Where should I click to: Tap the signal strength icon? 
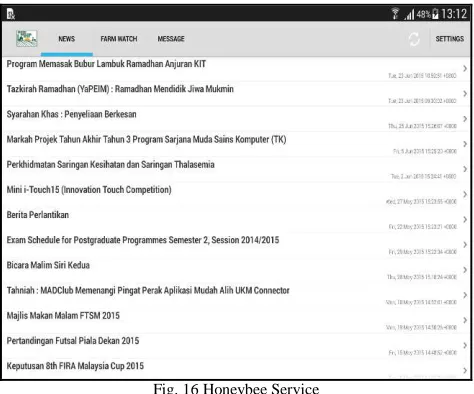point(409,14)
